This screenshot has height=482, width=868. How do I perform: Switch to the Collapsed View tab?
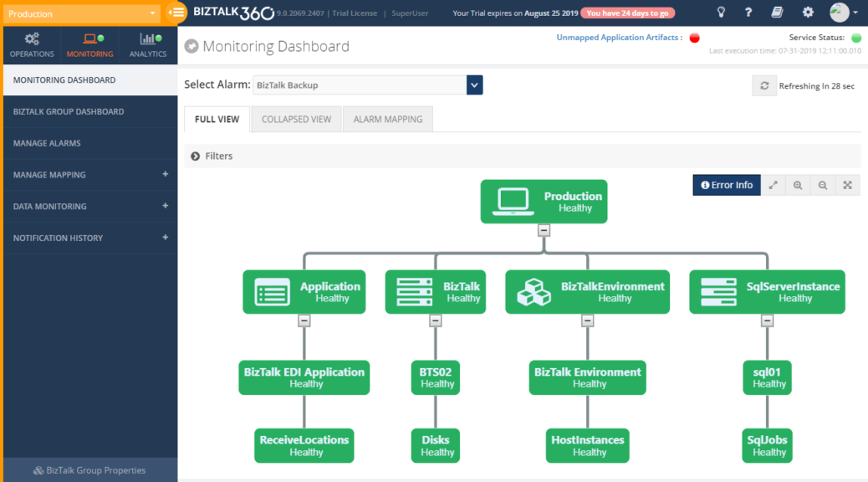(295, 119)
